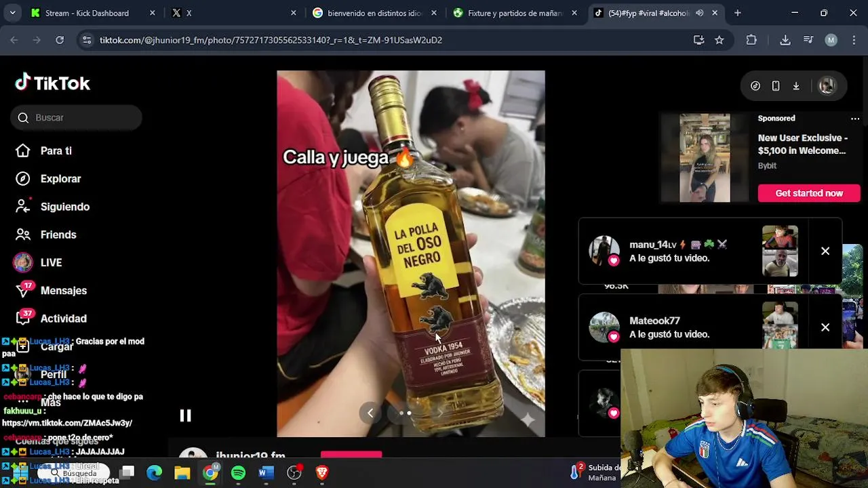Image resolution: width=868 pixels, height=488 pixels.
Task: Click the photo post image
Action: [410, 253]
